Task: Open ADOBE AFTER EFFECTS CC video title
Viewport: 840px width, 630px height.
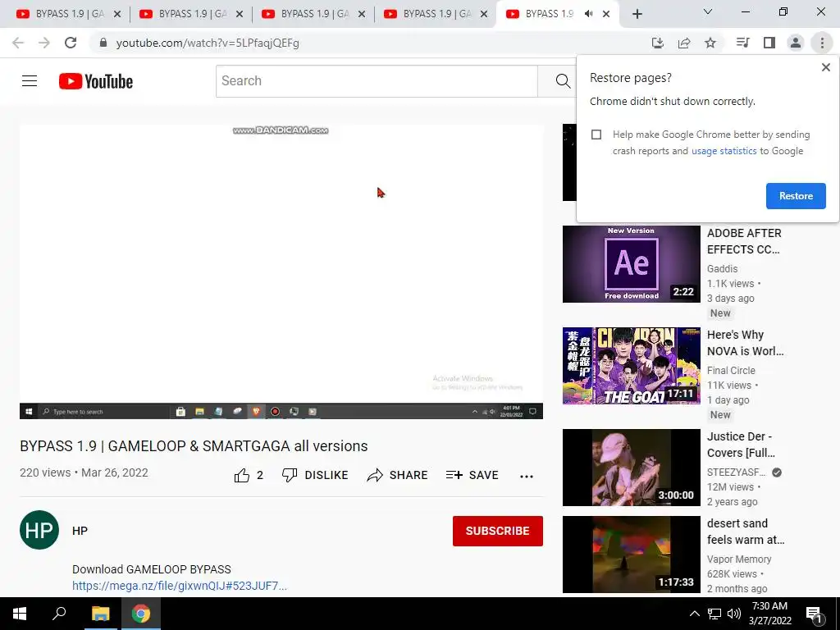Action: tap(744, 242)
